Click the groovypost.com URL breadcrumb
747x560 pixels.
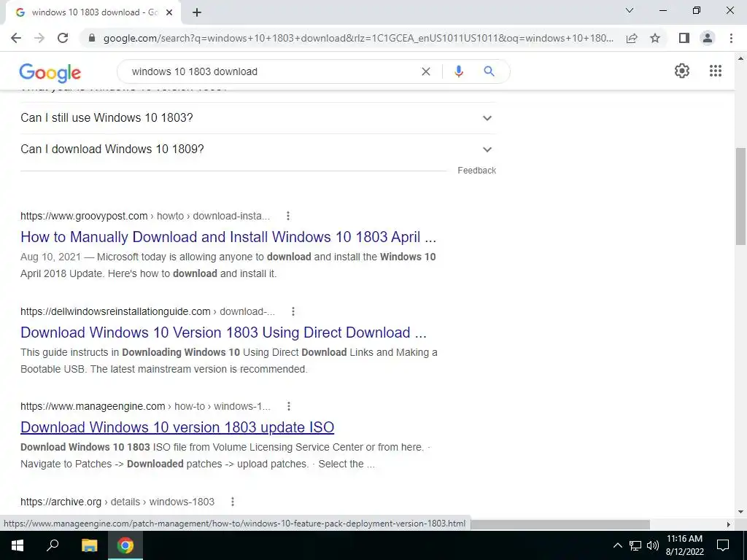[x=145, y=216]
